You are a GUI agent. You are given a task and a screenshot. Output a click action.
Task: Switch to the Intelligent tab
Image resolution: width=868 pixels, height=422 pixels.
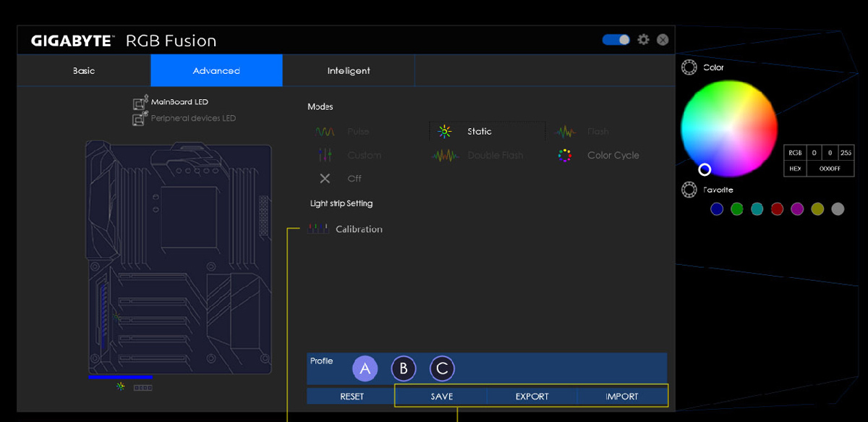tap(349, 71)
